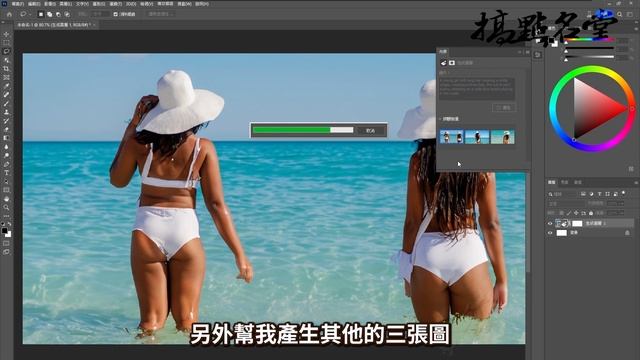Screen dimensions: 640x360
Task: Toggle the Anti-alias checkbox
Action: [x=116, y=14]
